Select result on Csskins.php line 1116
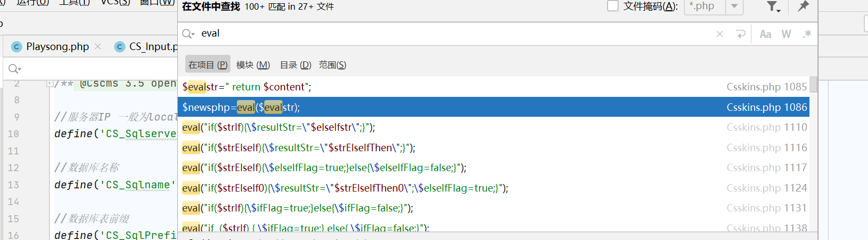The width and height of the screenshot is (868, 240). click(x=493, y=147)
